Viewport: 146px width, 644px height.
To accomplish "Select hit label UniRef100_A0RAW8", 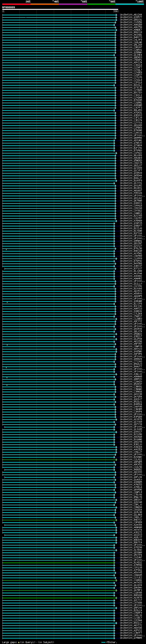I will (131, 105).
